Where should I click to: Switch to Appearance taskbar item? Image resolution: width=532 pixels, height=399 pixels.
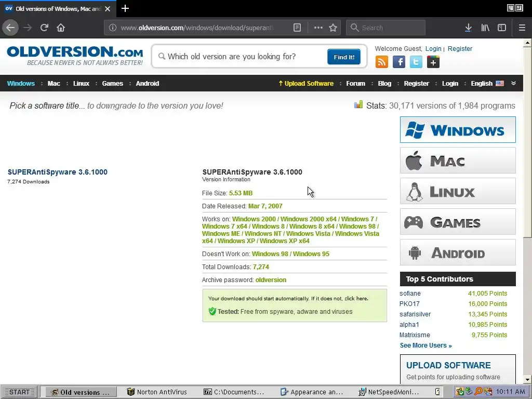click(312, 392)
